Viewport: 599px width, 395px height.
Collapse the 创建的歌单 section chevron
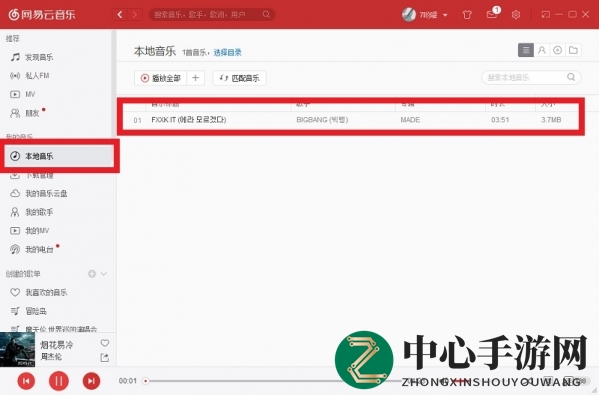(104, 274)
